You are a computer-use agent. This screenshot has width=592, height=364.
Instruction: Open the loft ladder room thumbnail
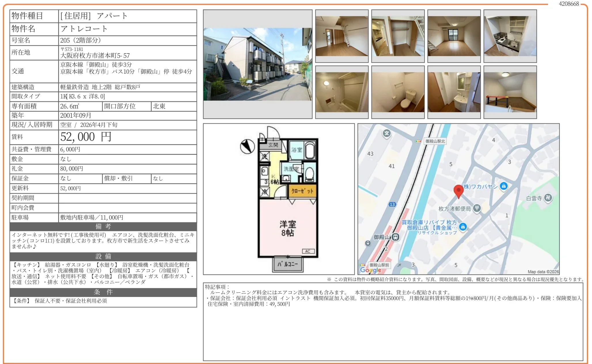(342, 36)
